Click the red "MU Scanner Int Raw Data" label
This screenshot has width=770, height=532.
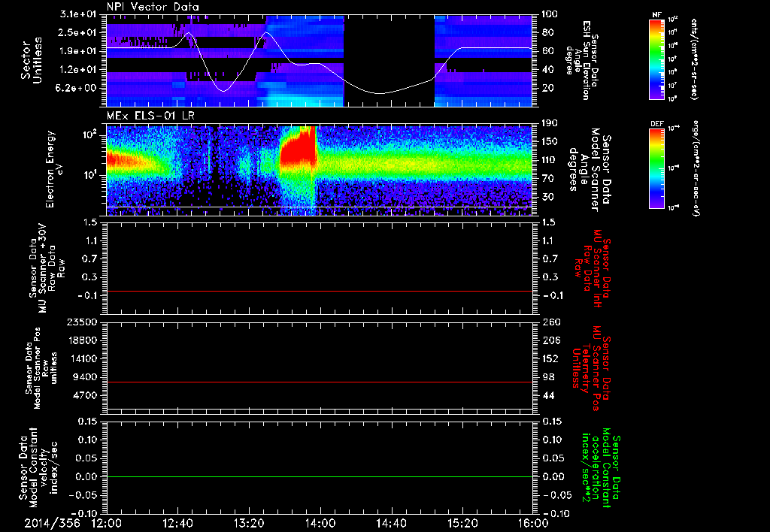[593, 268]
